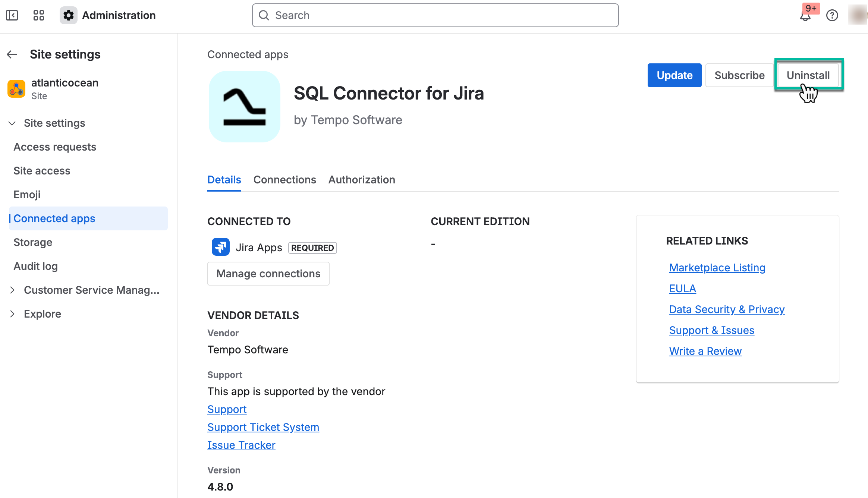Open the app switcher grid icon
The width and height of the screenshot is (868, 498).
point(38,15)
